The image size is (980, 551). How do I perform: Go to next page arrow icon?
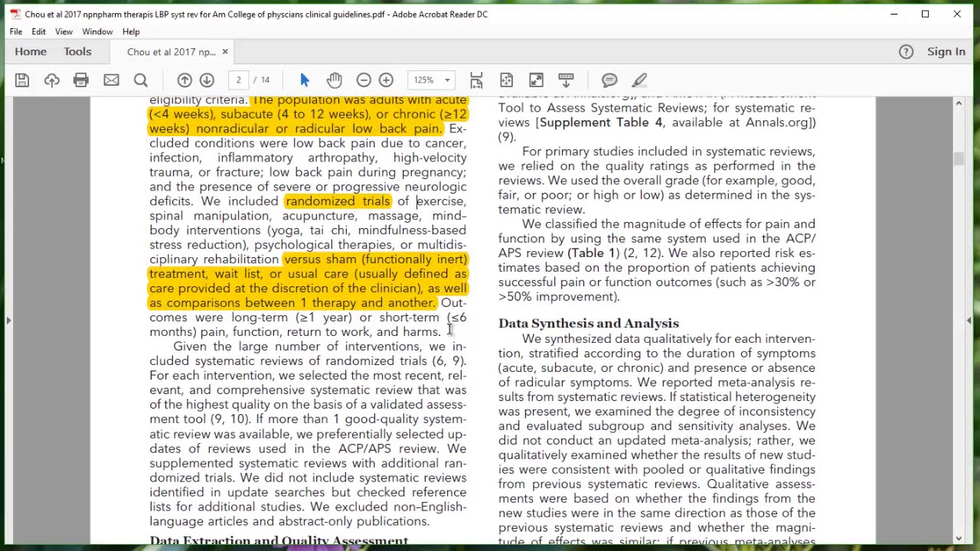207,80
